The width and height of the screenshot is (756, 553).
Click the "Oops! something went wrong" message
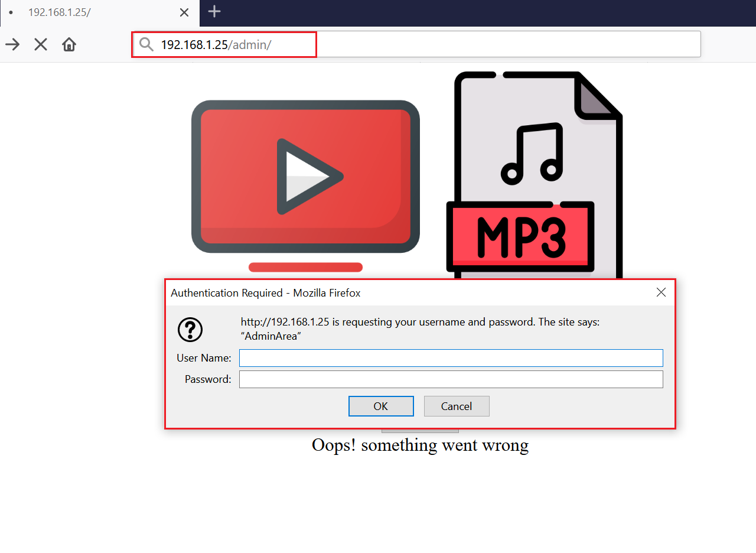[420, 445]
